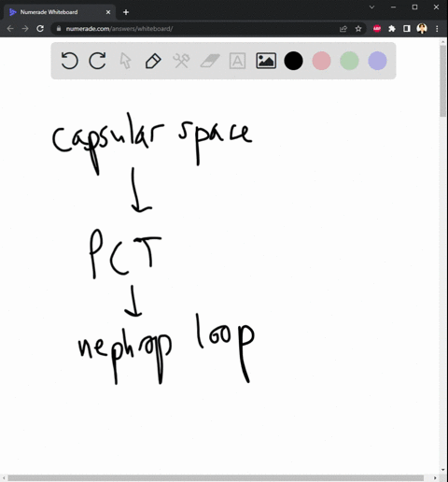Open the shapes tools icon
This screenshot has width=448, height=482.
181,61
